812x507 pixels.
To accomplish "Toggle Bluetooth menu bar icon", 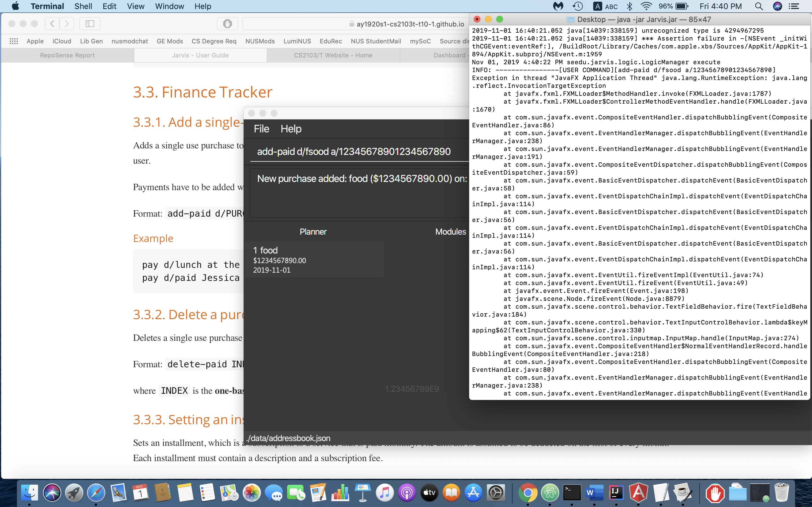I will click(x=630, y=6).
